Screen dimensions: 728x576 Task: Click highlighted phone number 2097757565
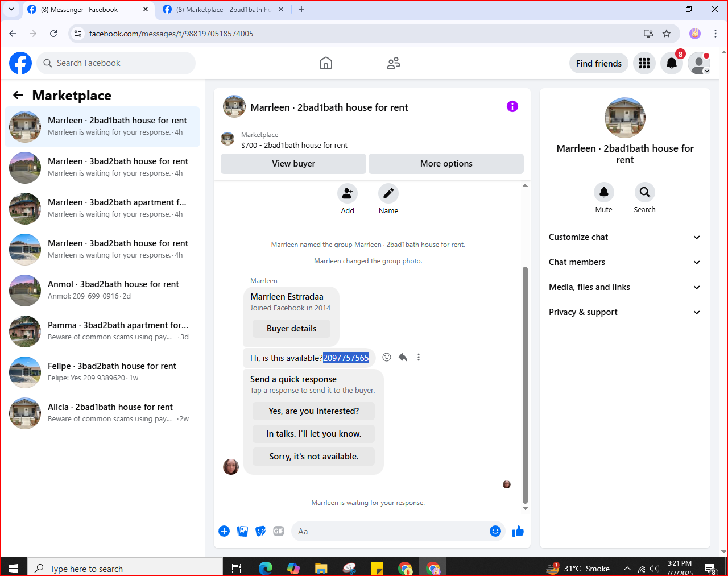[346, 358]
